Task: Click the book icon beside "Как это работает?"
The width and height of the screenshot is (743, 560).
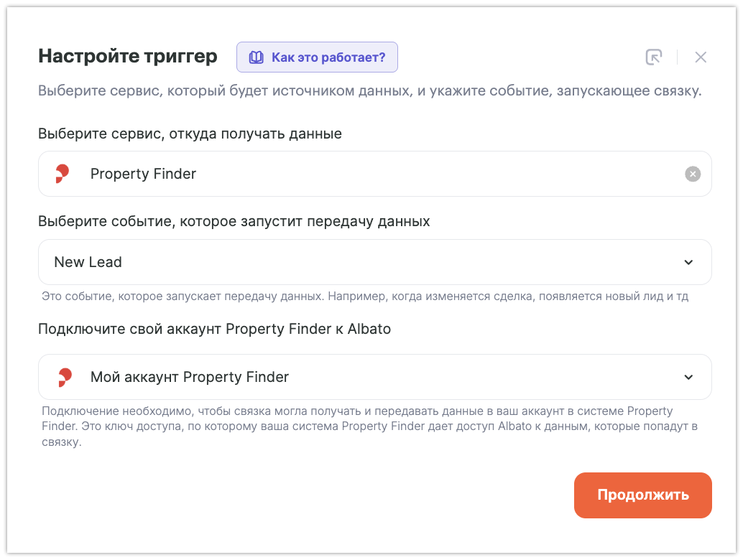Action: 257,57
